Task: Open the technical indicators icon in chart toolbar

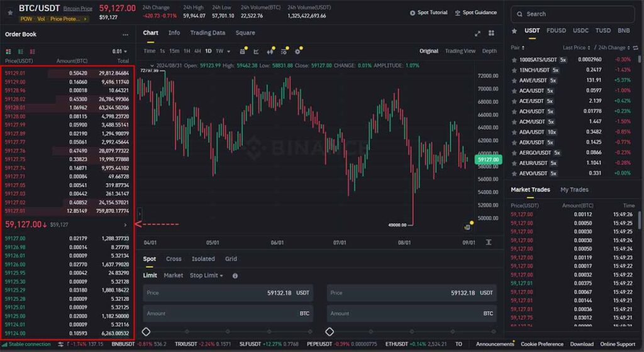Action: click(x=257, y=52)
